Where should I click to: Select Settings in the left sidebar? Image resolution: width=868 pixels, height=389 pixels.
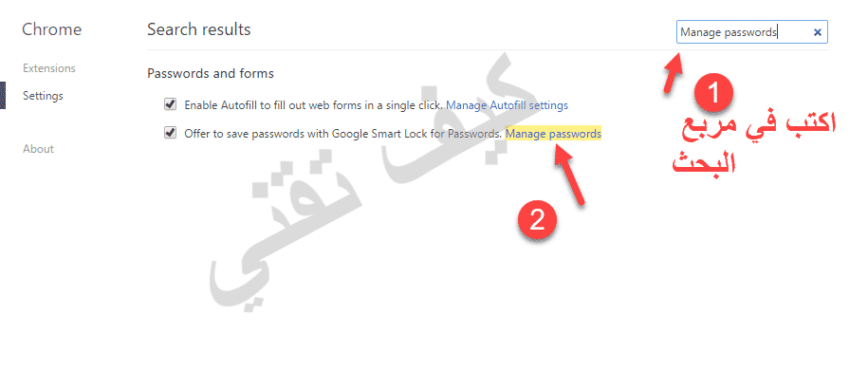click(x=43, y=96)
